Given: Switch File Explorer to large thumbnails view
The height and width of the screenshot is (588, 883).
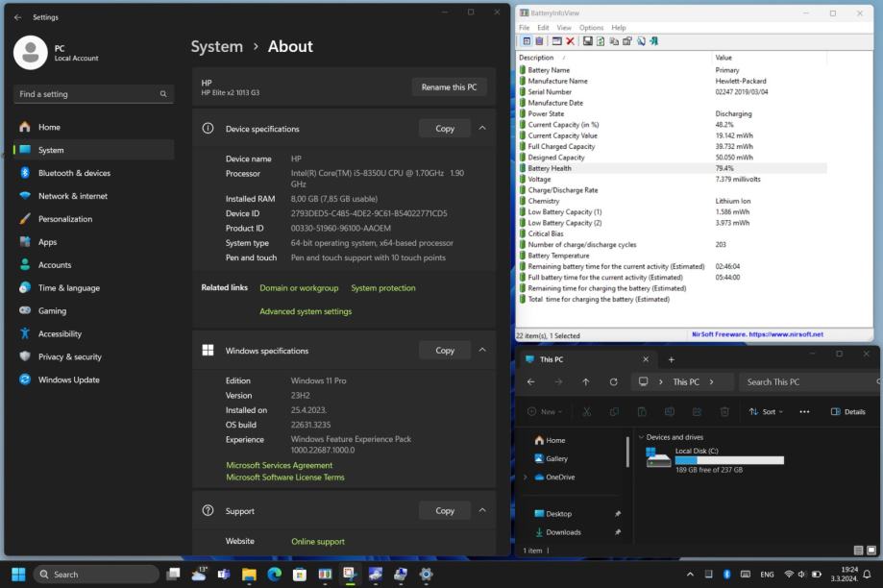Looking at the screenshot, I should pyautogui.click(x=871, y=551).
